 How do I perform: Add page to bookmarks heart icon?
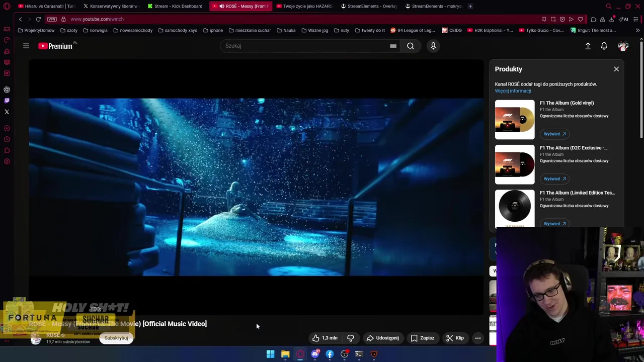[x=580, y=19]
